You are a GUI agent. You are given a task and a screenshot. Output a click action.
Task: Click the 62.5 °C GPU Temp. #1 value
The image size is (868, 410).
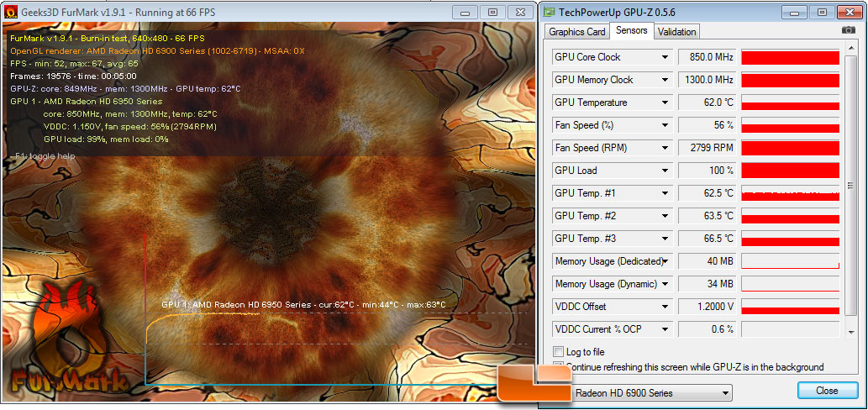click(707, 193)
